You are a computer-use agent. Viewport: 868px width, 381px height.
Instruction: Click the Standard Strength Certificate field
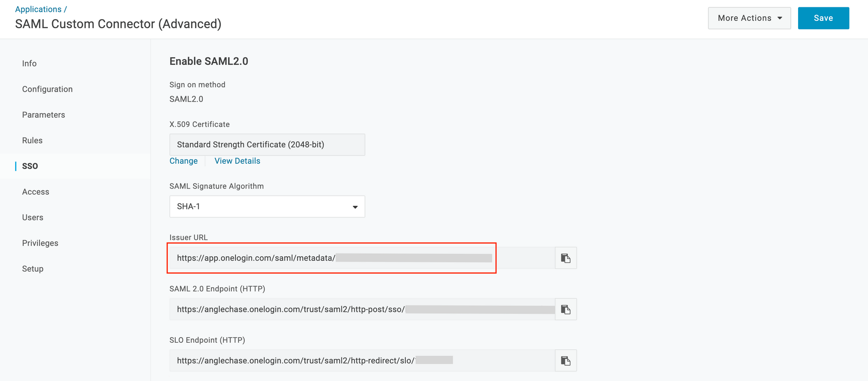tap(267, 145)
